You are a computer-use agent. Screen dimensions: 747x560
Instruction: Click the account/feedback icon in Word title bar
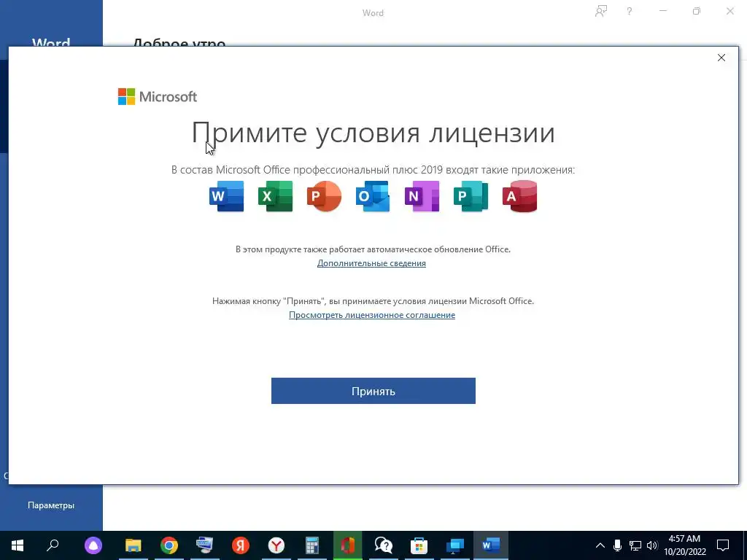click(601, 12)
